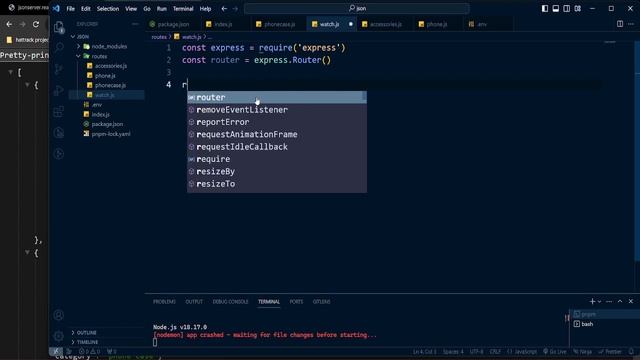Open the Extensions view icon

tap(59, 111)
